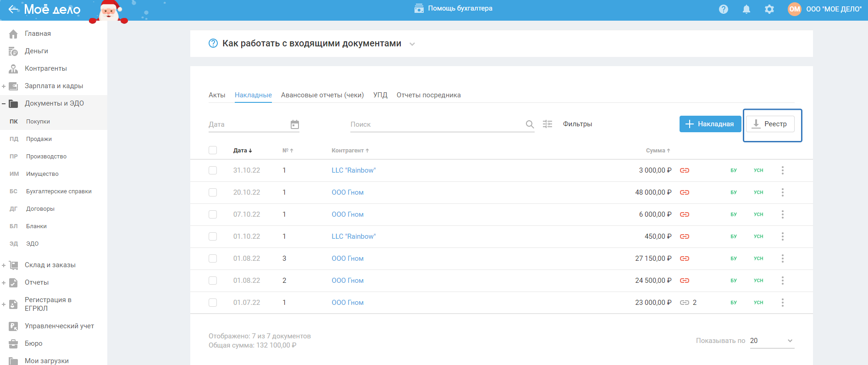The height and width of the screenshot is (365, 868).
Task: Click the search magnifier icon
Action: 530,124
